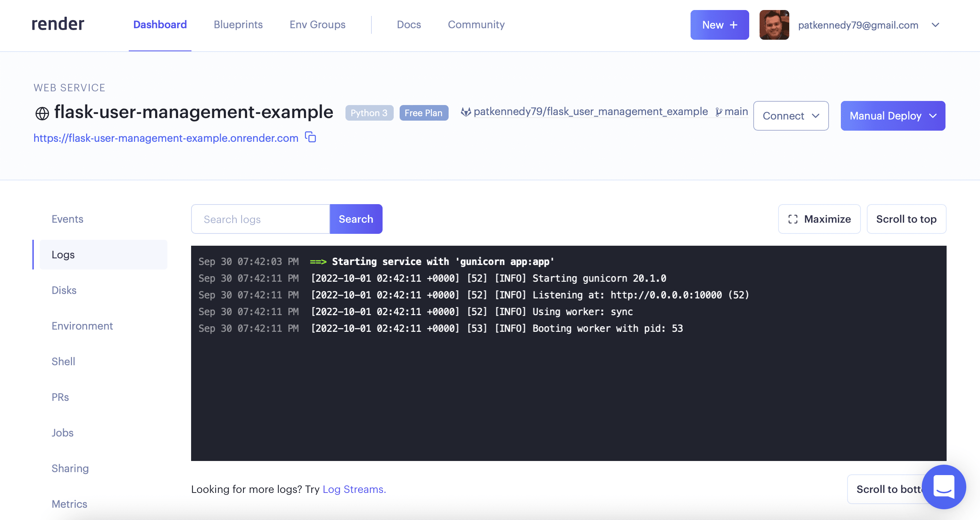
Task: Click the profile avatar photo
Action: 774,25
